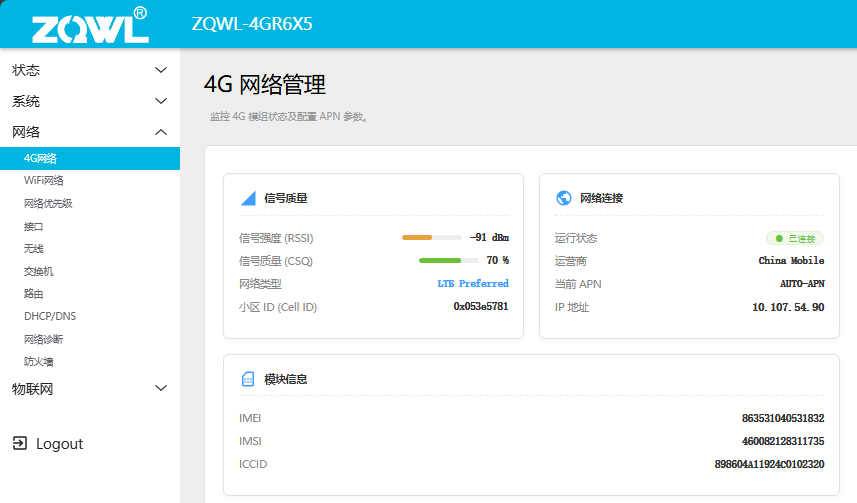The width and height of the screenshot is (857, 503).
Task: Click the 运营商 label
Action: [x=571, y=261]
